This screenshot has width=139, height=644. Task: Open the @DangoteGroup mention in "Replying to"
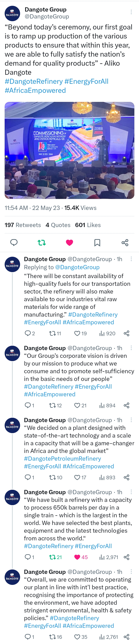coord(77,267)
